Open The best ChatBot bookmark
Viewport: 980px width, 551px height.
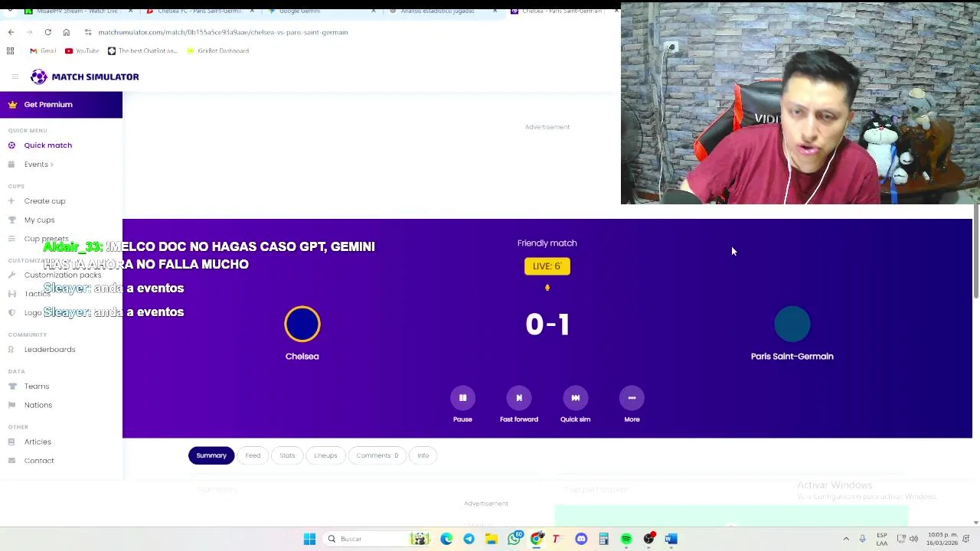tap(142, 51)
